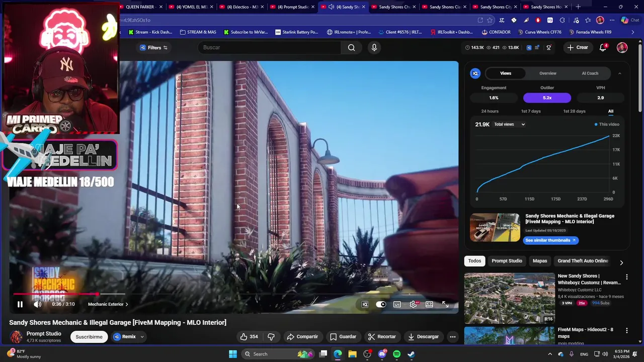Open Steam from the taskbar

coord(411,354)
